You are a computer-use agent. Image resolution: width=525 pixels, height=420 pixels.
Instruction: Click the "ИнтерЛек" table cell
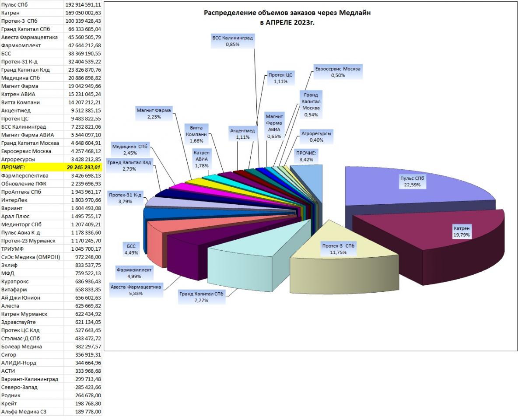(31, 200)
